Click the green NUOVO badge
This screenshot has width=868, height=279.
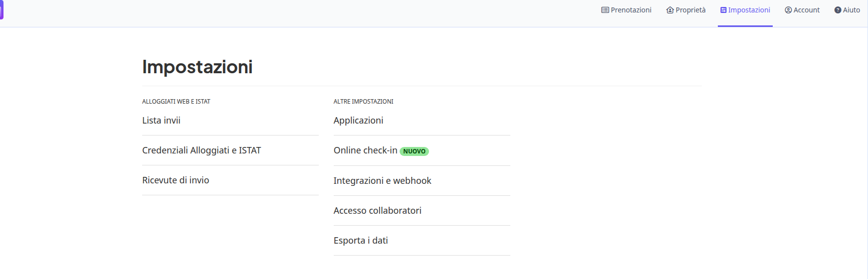coord(415,151)
